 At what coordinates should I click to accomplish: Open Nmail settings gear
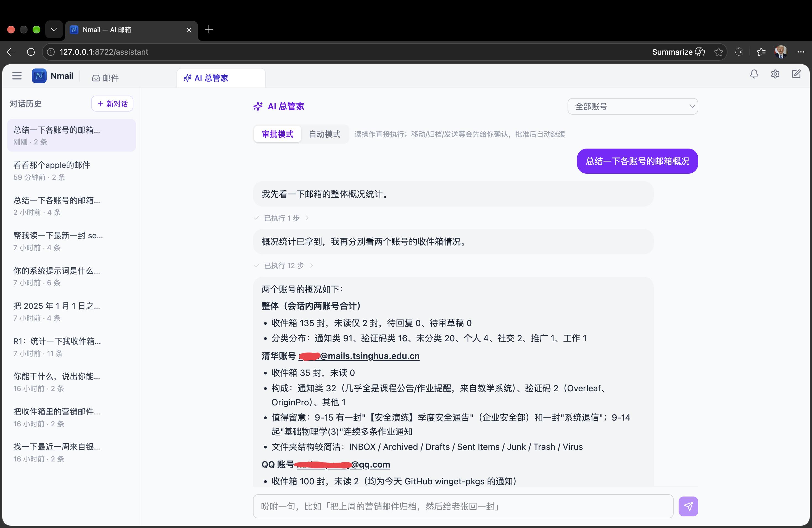point(775,74)
